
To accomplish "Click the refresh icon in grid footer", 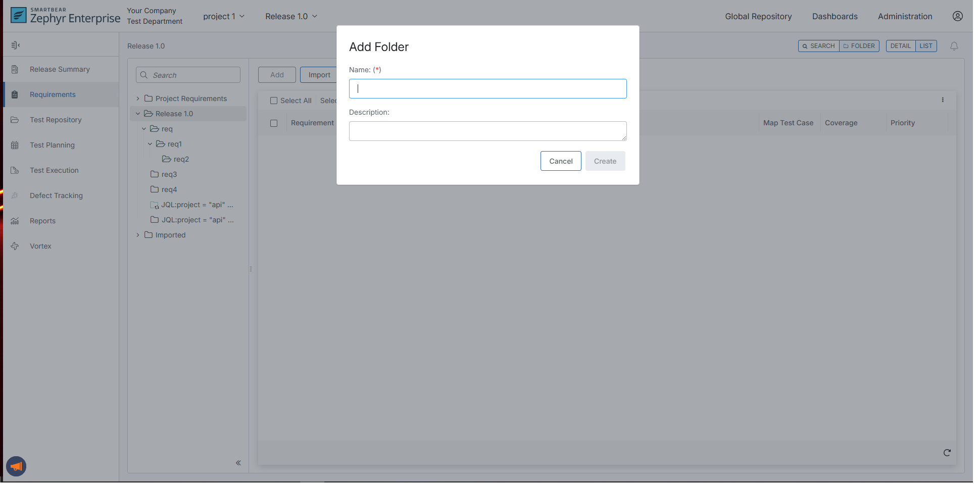I will click(x=947, y=453).
